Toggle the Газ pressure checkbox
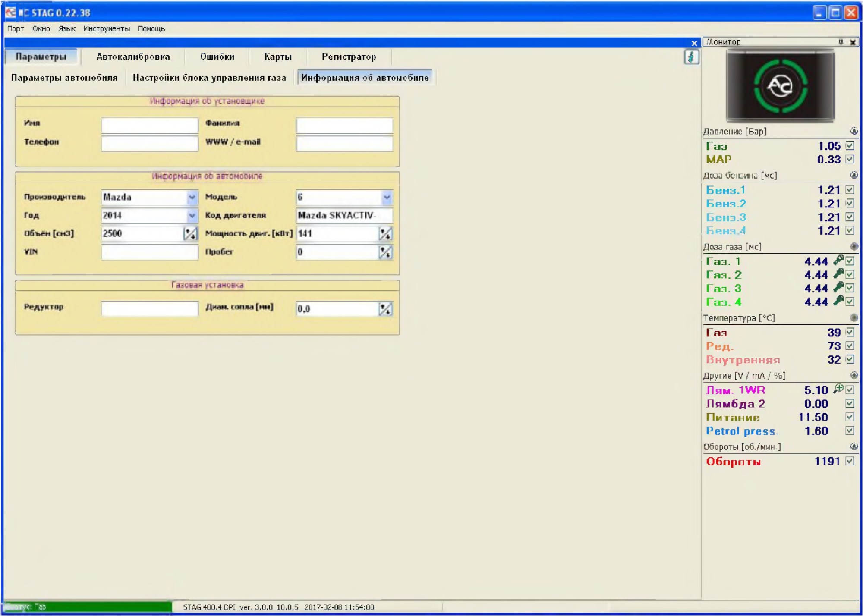The width and height of the screenshot is (863, 616). [x=850, y=146]
